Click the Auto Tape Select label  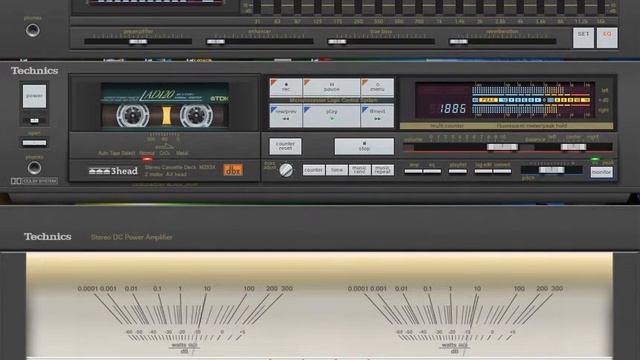(x=116, y=153)
